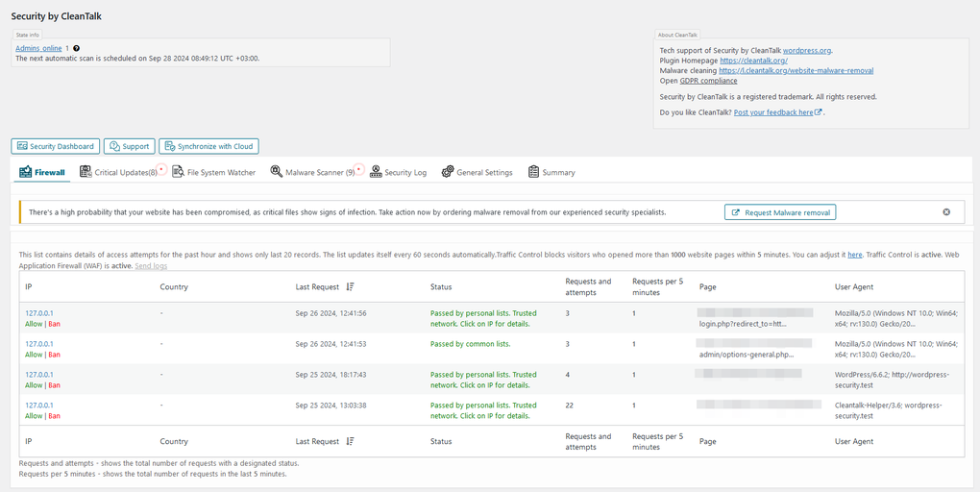
Task: Click the Support button
Action: click(129, 146)
